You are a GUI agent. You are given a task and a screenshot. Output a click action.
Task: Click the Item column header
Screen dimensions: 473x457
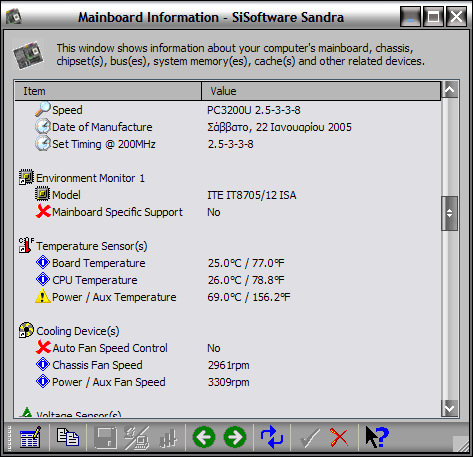click(108, 91)
